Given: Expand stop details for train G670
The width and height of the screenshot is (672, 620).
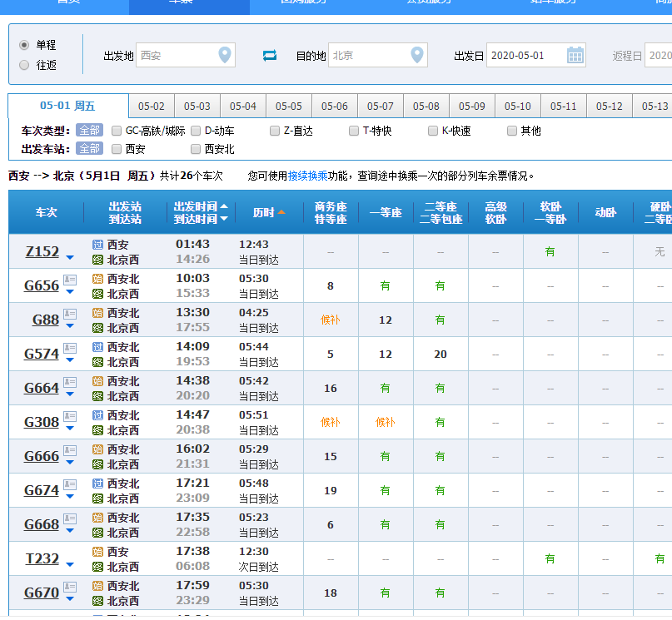Looking at the screenshot, I should pyautogui.click(x=70, y=599).
